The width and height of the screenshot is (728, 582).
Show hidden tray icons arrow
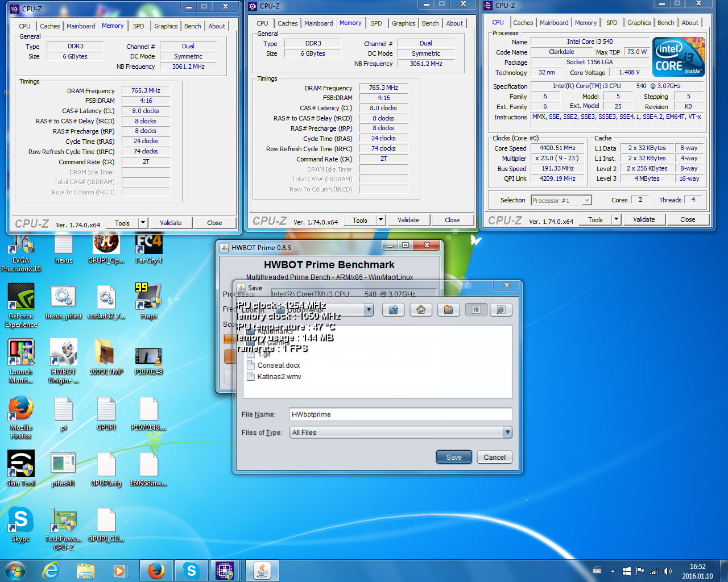point(613,571)
